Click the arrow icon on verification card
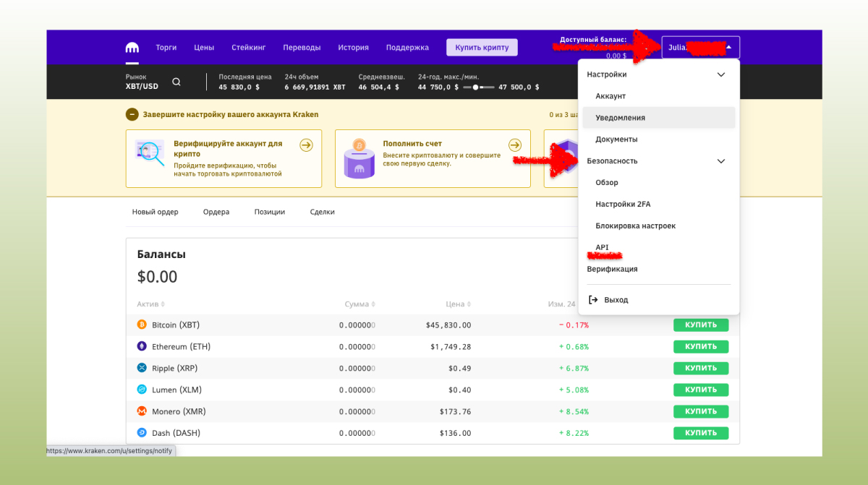Screen dimensions: 868x485 click(306, 145)
